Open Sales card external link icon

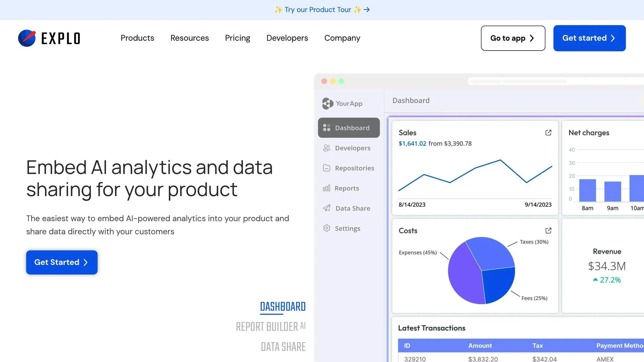click(548, 133)
